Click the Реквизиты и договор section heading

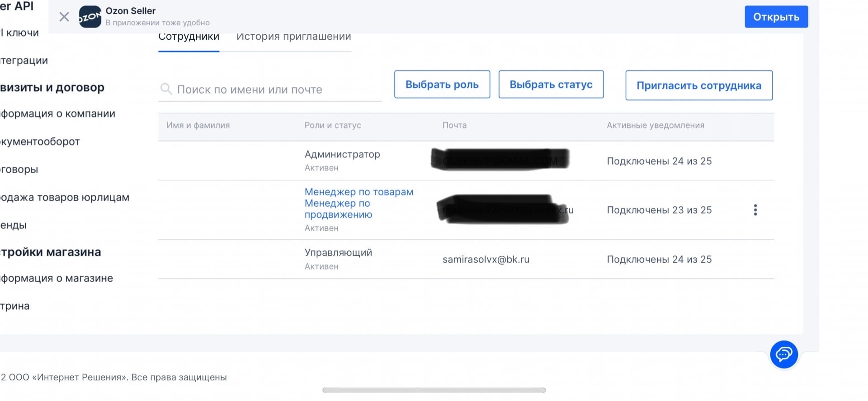click(52, 87)
